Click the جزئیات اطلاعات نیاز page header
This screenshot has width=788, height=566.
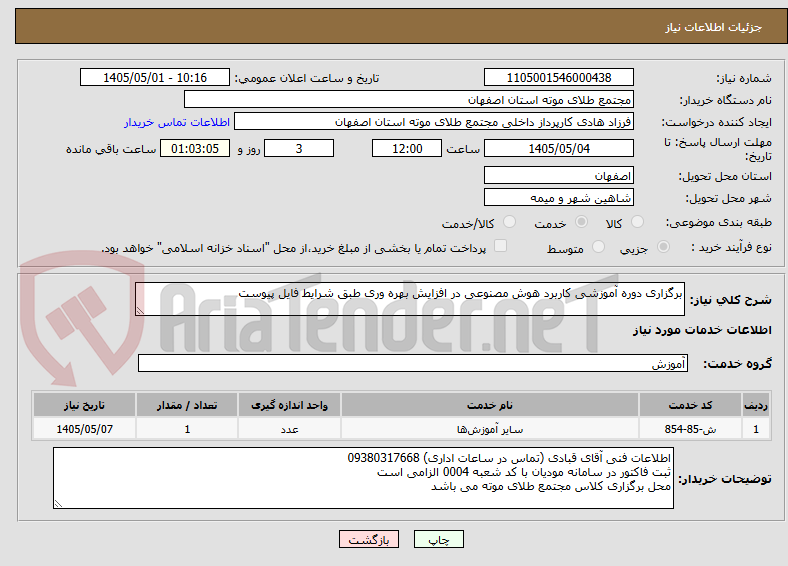[714, 27]
